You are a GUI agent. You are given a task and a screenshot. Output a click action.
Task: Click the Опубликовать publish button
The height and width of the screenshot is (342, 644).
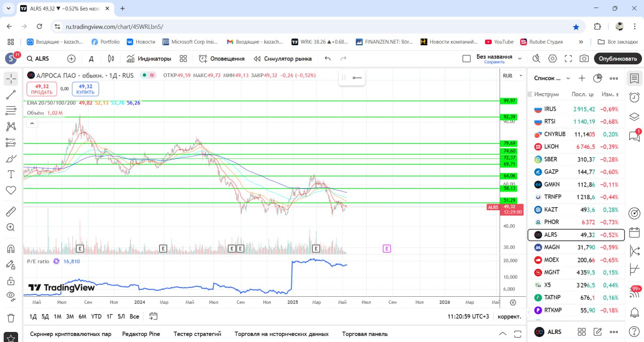[x=618, y=59]
